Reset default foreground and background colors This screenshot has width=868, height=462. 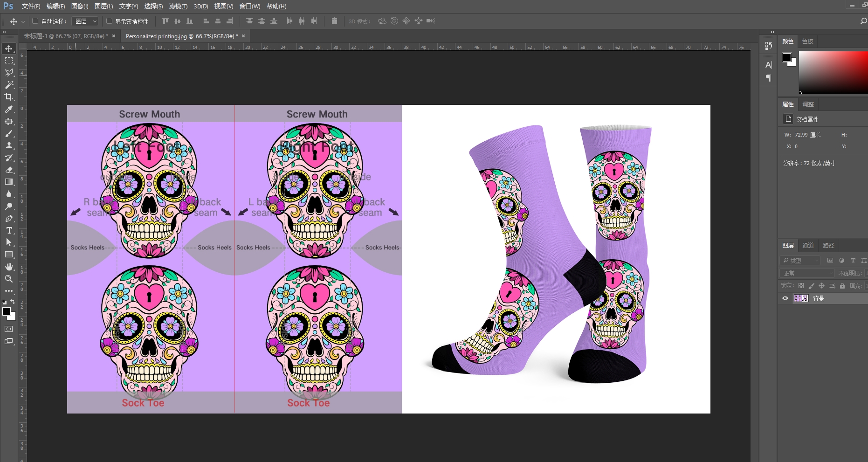pos(4,302)
